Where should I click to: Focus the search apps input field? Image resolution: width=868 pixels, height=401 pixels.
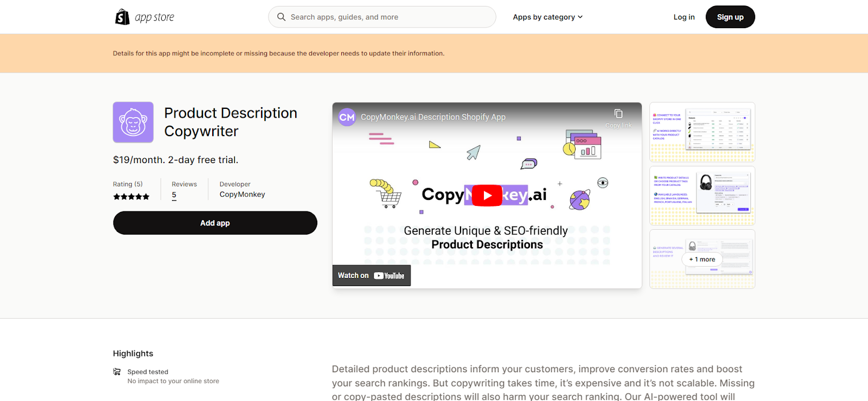click(x=382, y=17)
